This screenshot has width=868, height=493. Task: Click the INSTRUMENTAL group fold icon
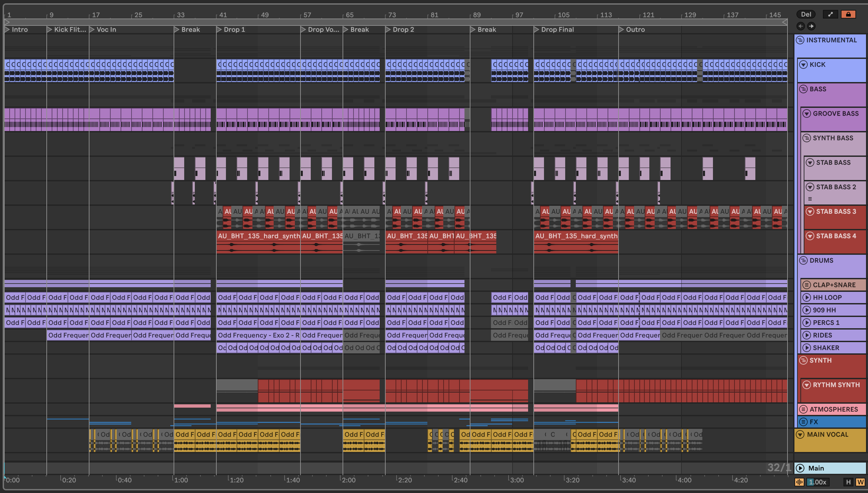800,40
